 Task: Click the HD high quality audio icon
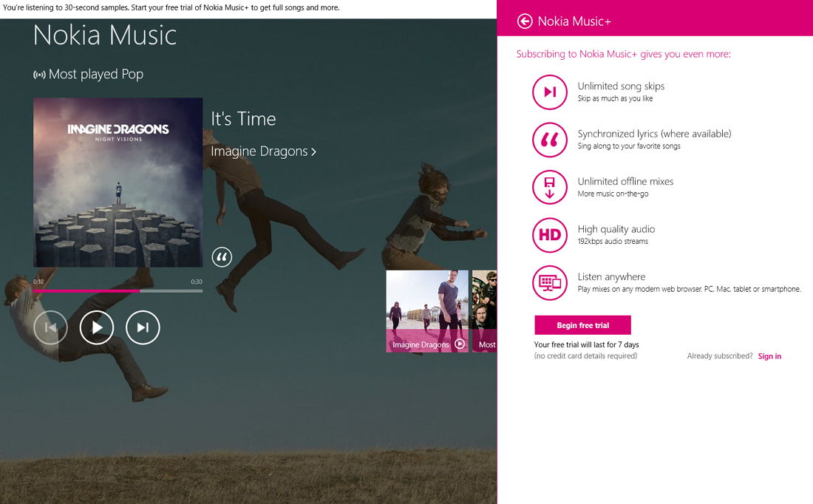click(x=550, y=235)
